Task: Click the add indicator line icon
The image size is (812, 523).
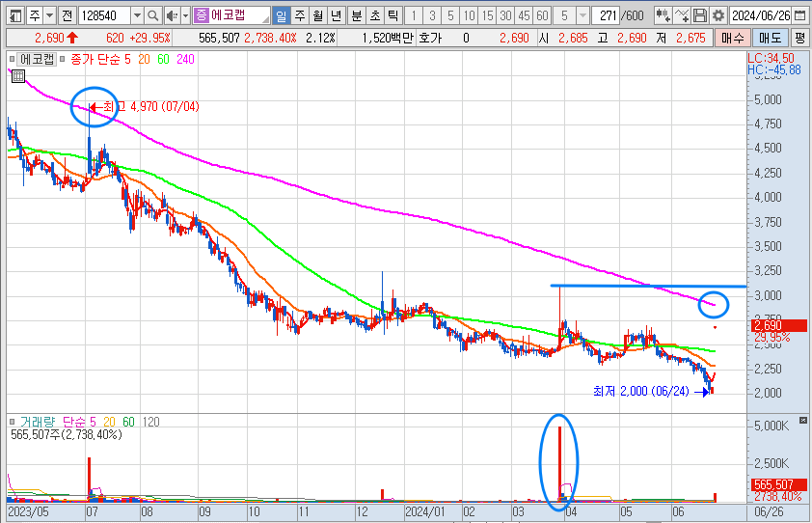Action: point(682,15)
